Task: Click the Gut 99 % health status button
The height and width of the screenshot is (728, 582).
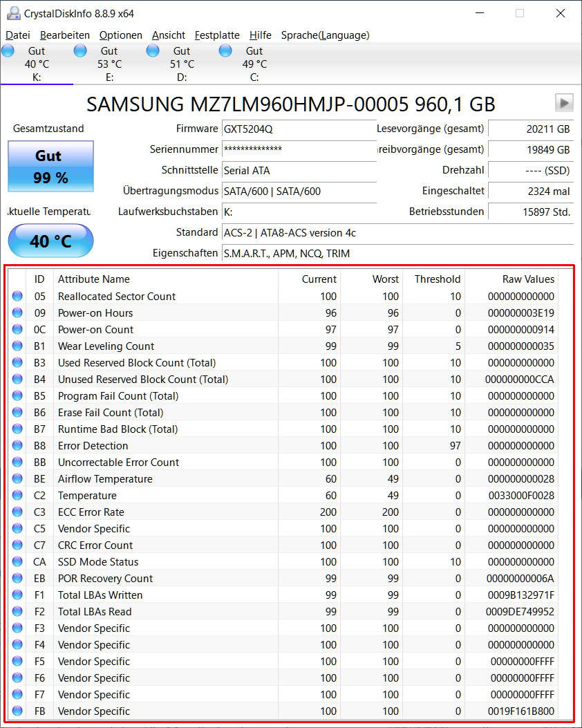Action: point(50,166)
